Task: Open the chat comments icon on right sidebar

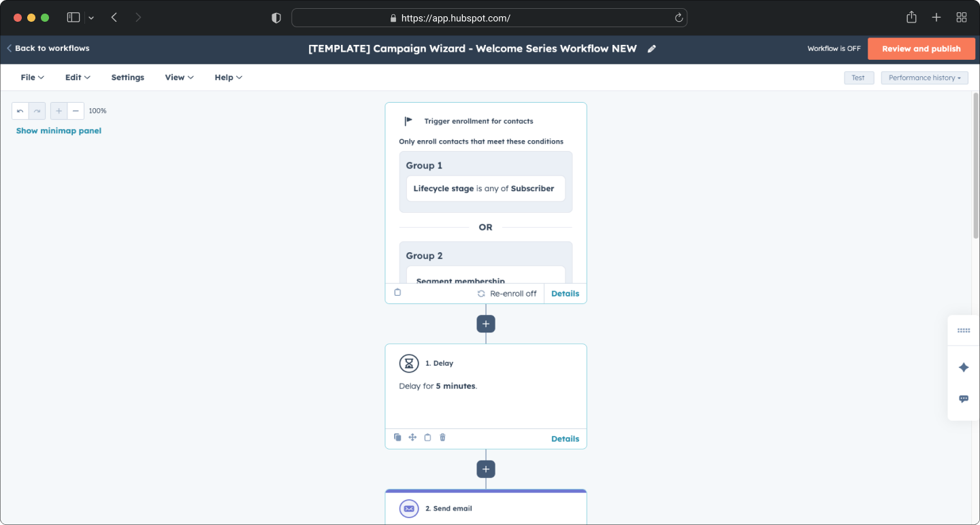Action: pyautogui.click(x=964, y=399)
